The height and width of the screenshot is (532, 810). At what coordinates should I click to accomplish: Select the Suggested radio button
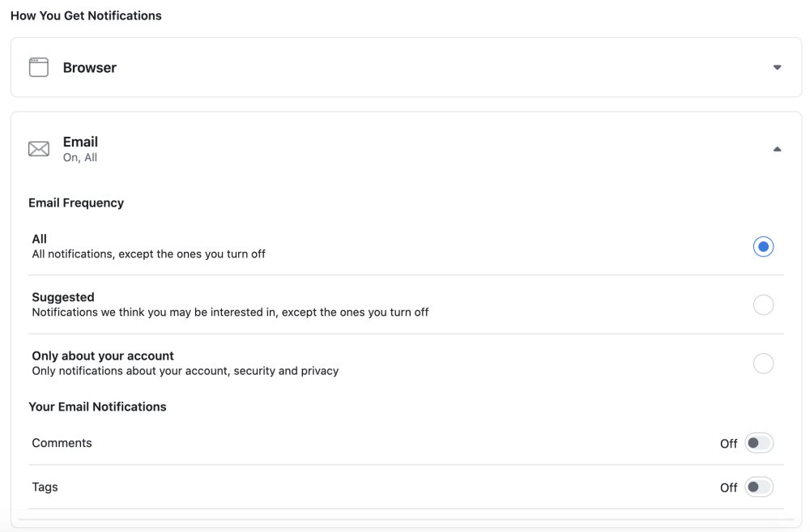coord(763,304)
